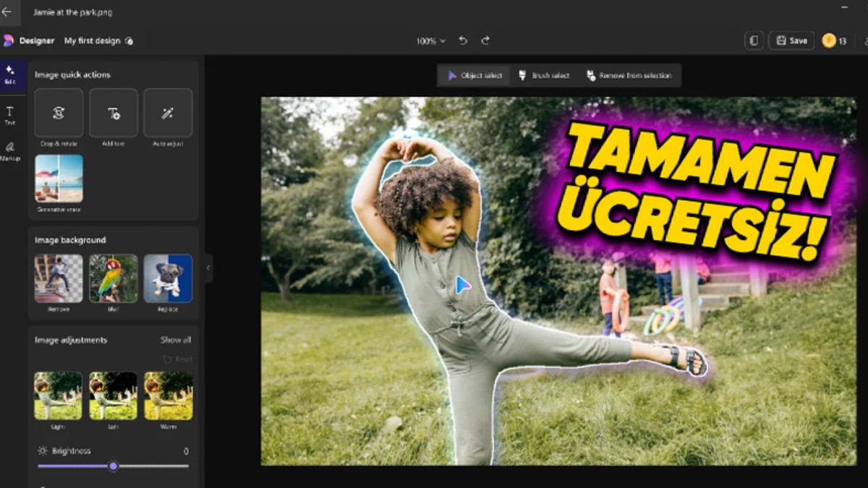Switch to the Text tab

tap(10, 114)
